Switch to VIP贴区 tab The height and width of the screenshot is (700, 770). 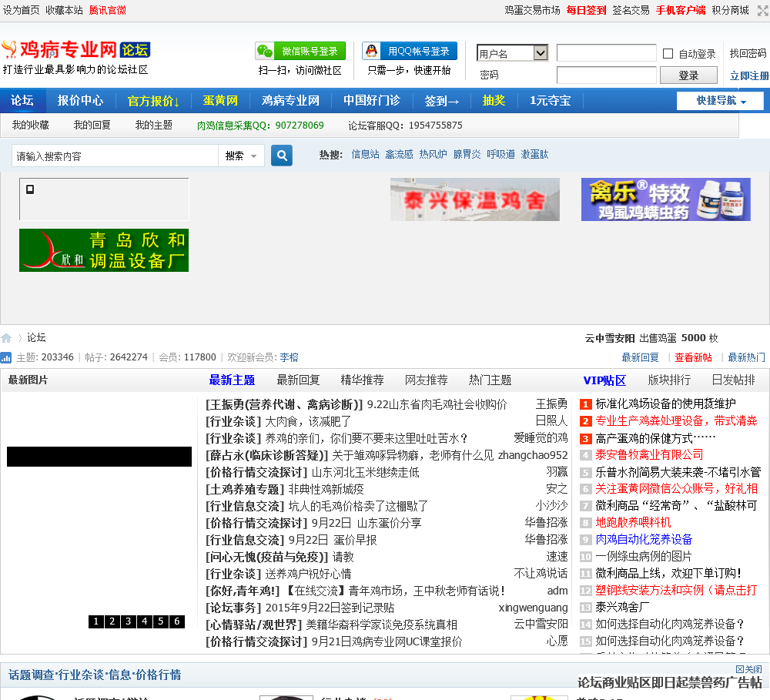(604, 380)
